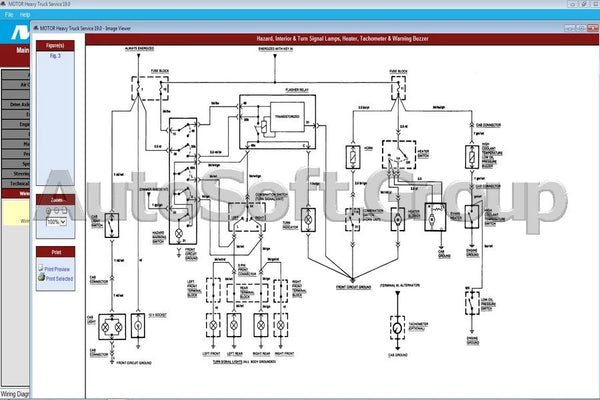The width and height of the screenshot is (600, 400).
Task: Click the Print Preview page icon
Action: (40, 269)
